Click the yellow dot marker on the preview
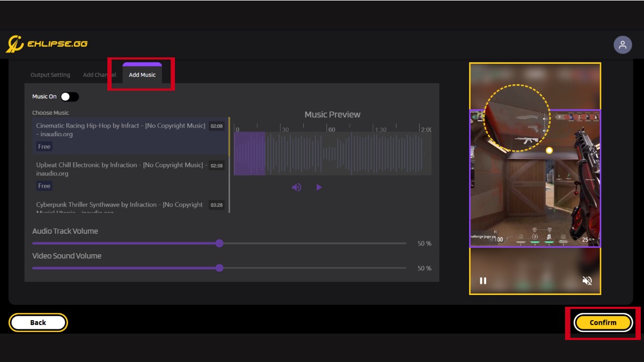Image resolution: width=644 pixels, height=362 pixels. 549,150
